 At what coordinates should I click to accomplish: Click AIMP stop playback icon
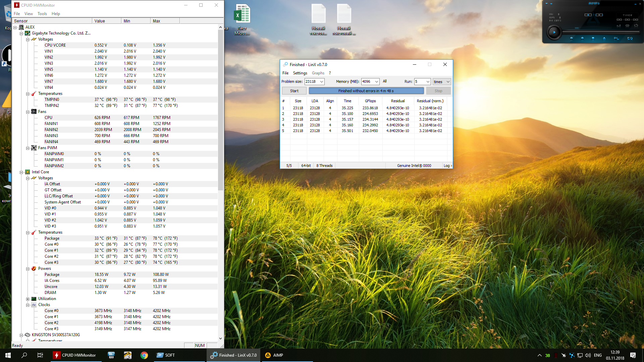(593, 38)
